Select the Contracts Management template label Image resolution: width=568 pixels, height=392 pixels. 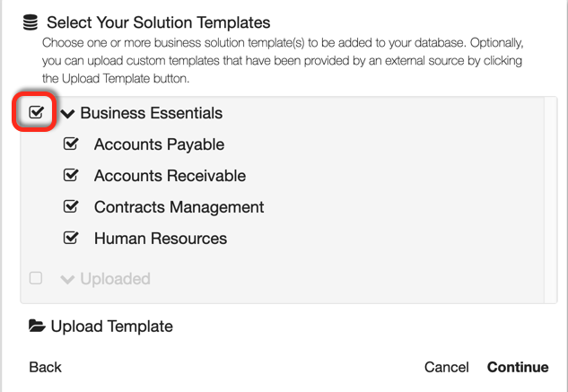[x=179, y=207]
